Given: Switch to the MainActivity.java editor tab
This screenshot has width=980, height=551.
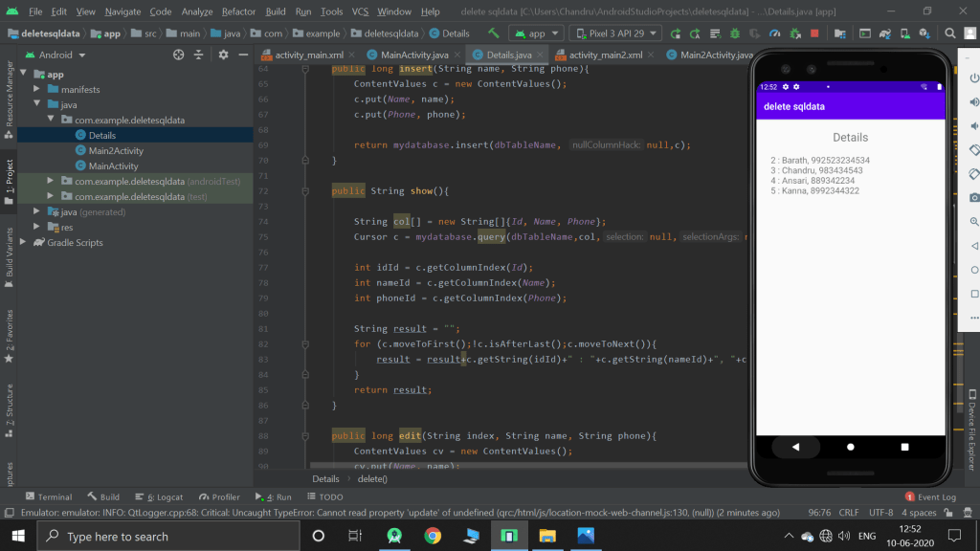Looking at the screenshot, I should click(413, 55).
